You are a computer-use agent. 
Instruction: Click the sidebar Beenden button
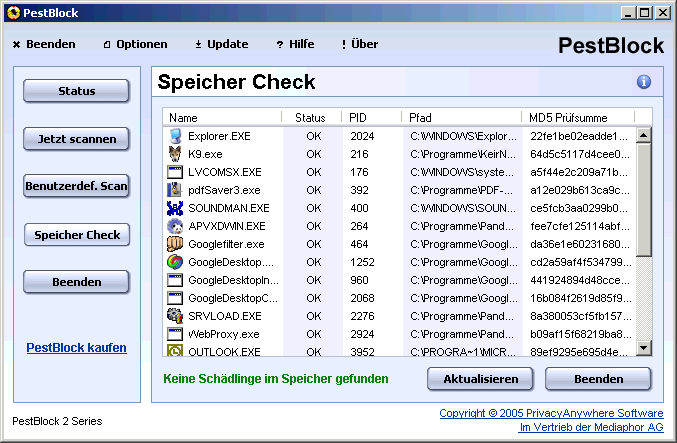click(76, 282)
